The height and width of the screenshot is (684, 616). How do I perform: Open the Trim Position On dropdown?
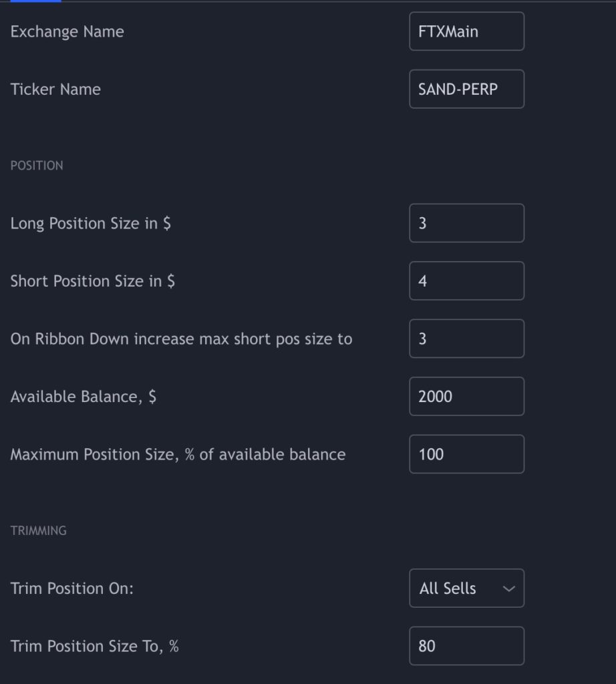[466, 588]
